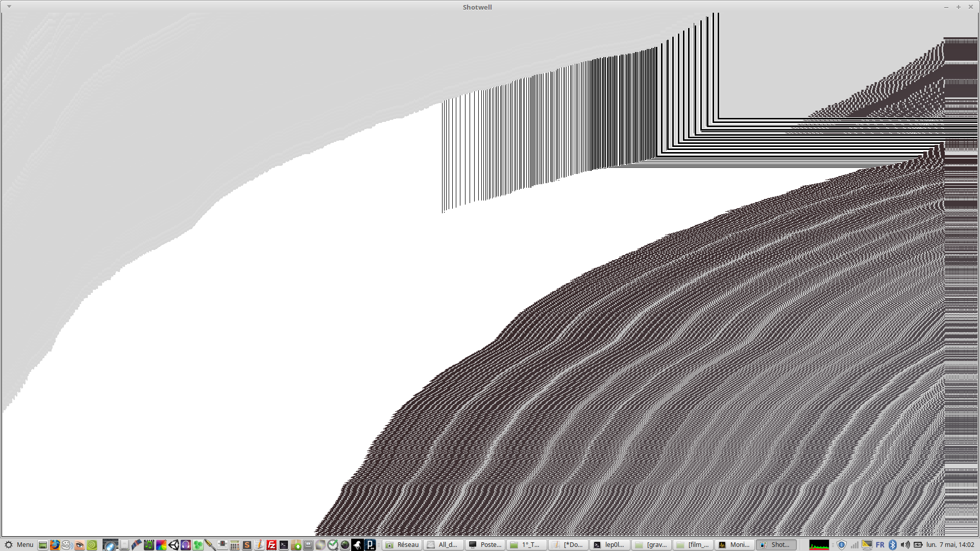Open the battery power tray icon
This screenshot has width=980, height=551.
918,545
